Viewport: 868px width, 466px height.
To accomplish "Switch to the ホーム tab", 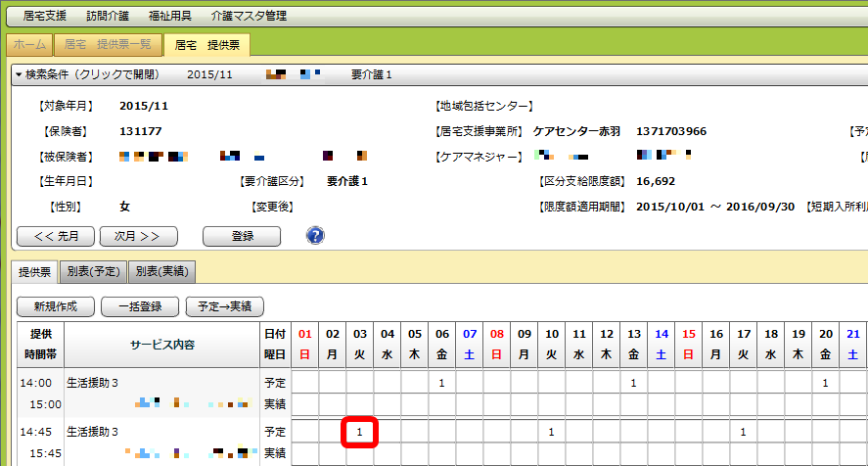I will [28, 45].
